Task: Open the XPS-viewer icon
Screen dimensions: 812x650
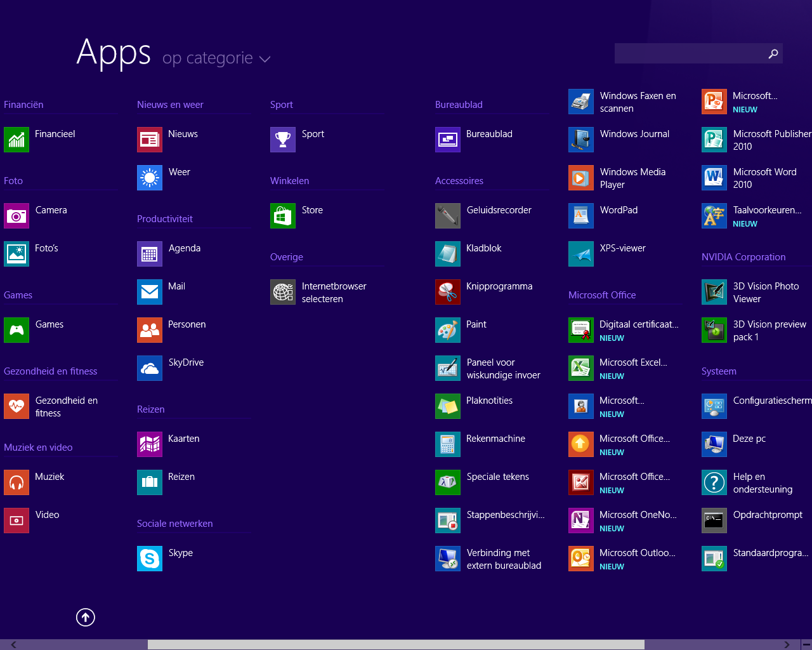Action: (581, 254)
